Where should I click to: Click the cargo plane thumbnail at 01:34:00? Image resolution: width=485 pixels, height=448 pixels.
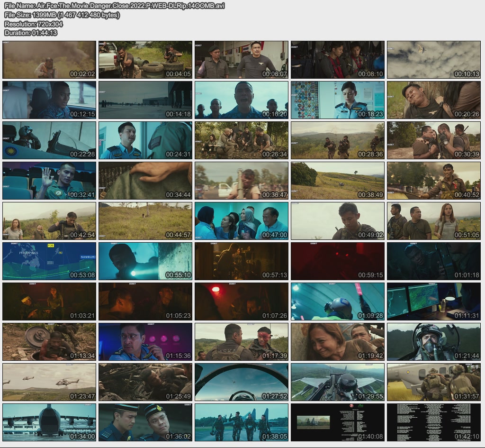coord(49,422)
